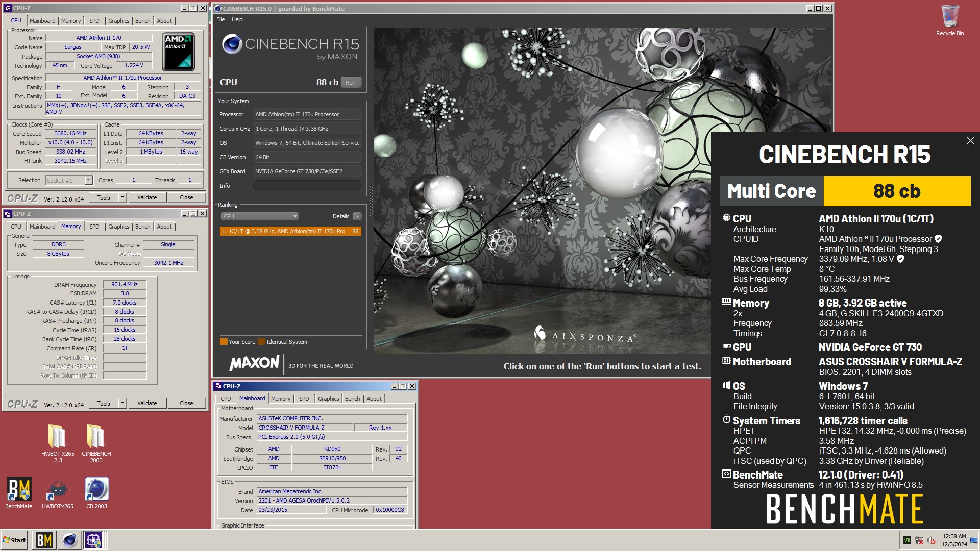The height and width of the screenshot is (551, 980).
Task: Click the NVIDIA tray icon
Action: coord(907,540)
